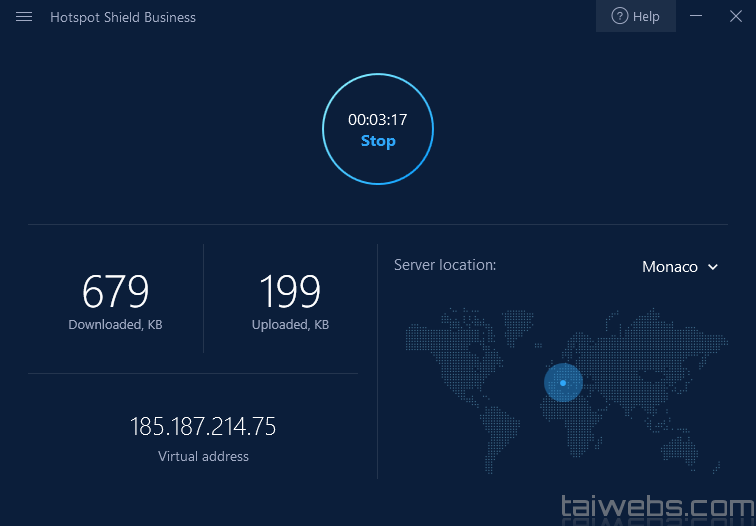Image resolution: width=756 pixels, height=526 pixels.
Task: Close the Hotspot Shield window
Action: [x=735, y=16]
